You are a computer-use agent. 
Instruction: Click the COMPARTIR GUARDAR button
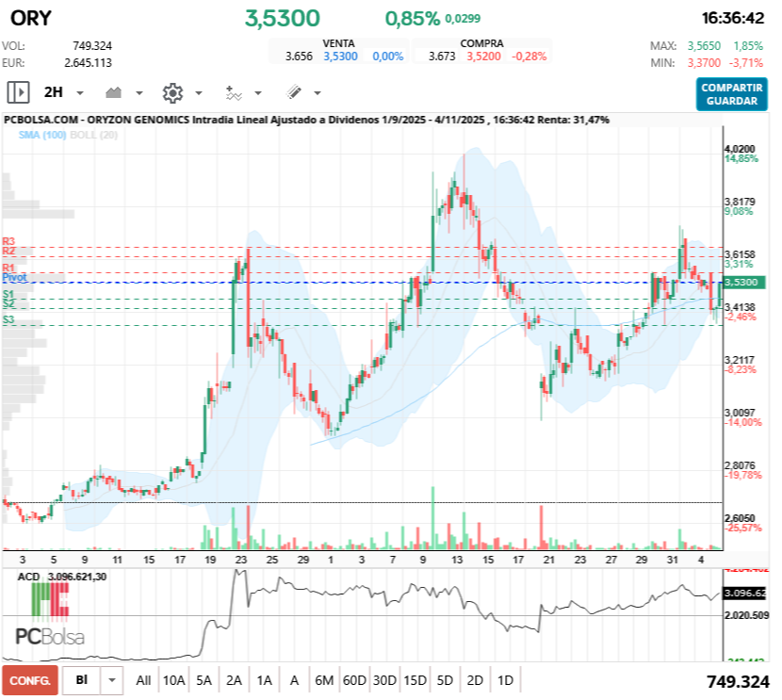(732, 91)
